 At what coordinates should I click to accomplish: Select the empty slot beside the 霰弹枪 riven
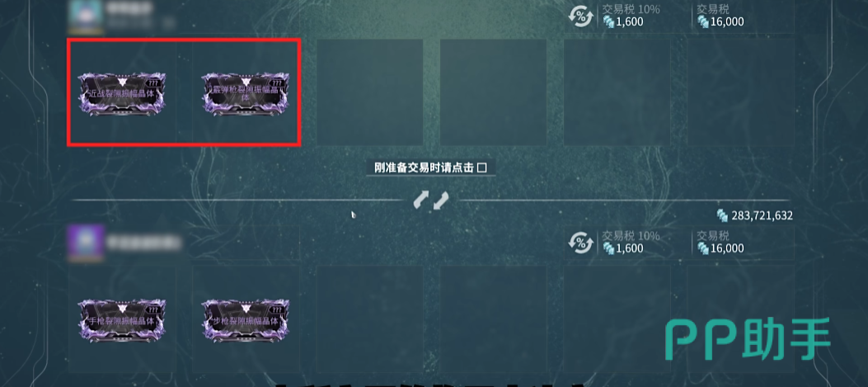370,92
